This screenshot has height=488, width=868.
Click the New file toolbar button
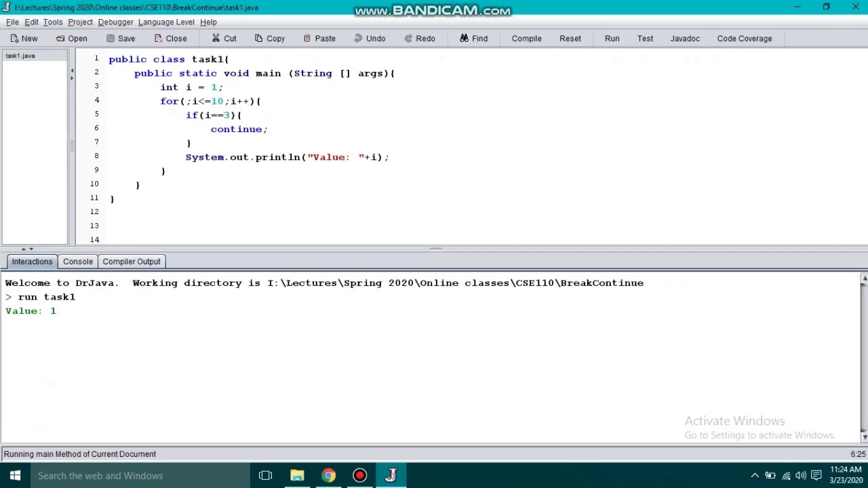tap(24, 39)
